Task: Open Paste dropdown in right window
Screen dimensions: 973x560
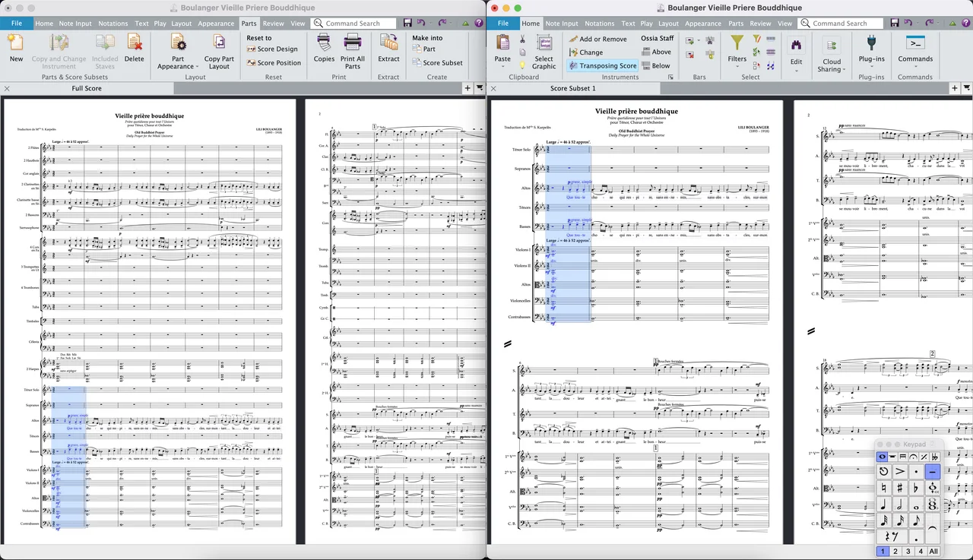Action: pos(502,52)
